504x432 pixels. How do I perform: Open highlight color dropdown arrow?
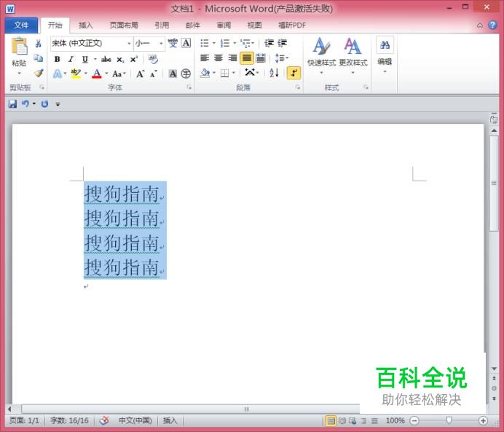click(x=86, y=74)
